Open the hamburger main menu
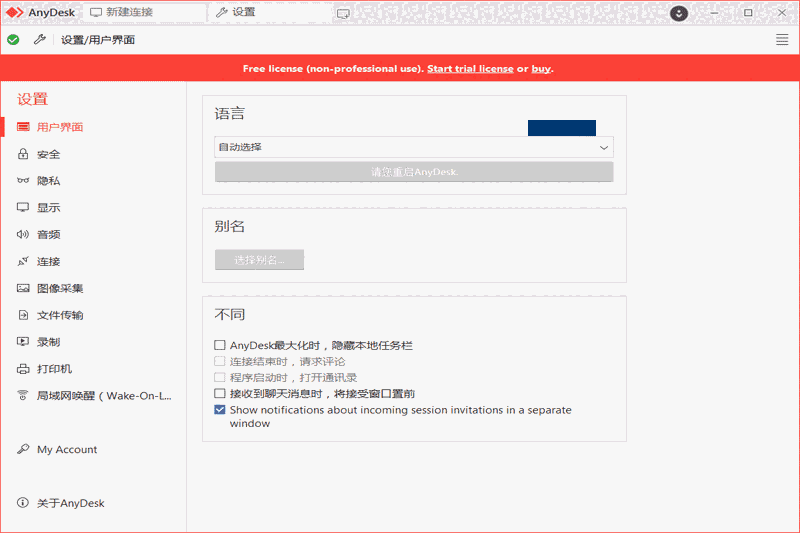This screenshot has width=800, height=533. tap(782, 40)
